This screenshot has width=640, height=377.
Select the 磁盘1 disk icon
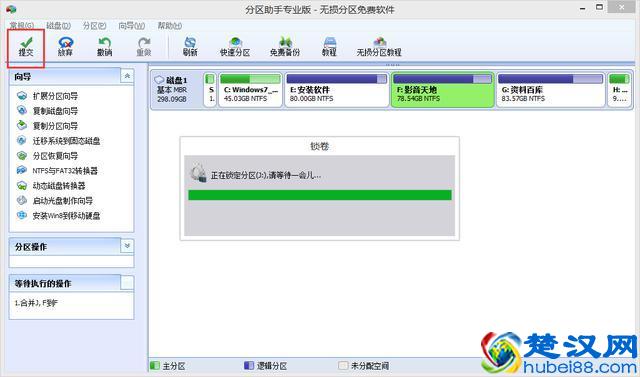[x=159, y=80]
